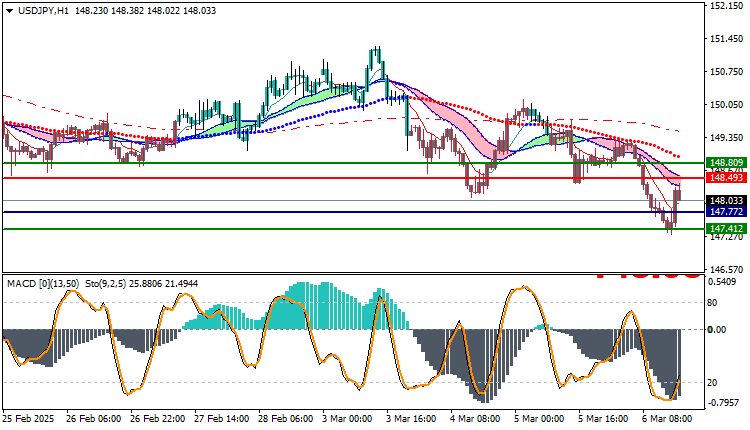
Task: Select the 80 stochastic level label
Action: (x=712, y=303)
